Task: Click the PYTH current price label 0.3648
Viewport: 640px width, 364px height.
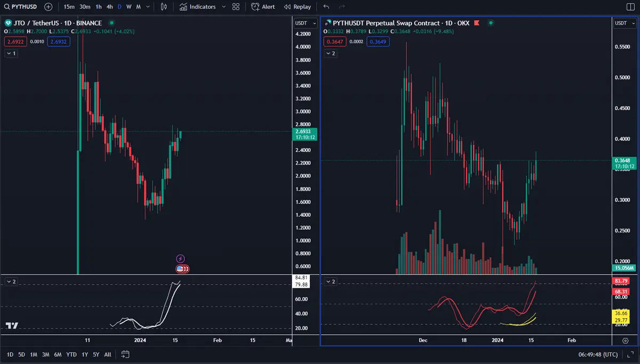Action: pos(624,163)
